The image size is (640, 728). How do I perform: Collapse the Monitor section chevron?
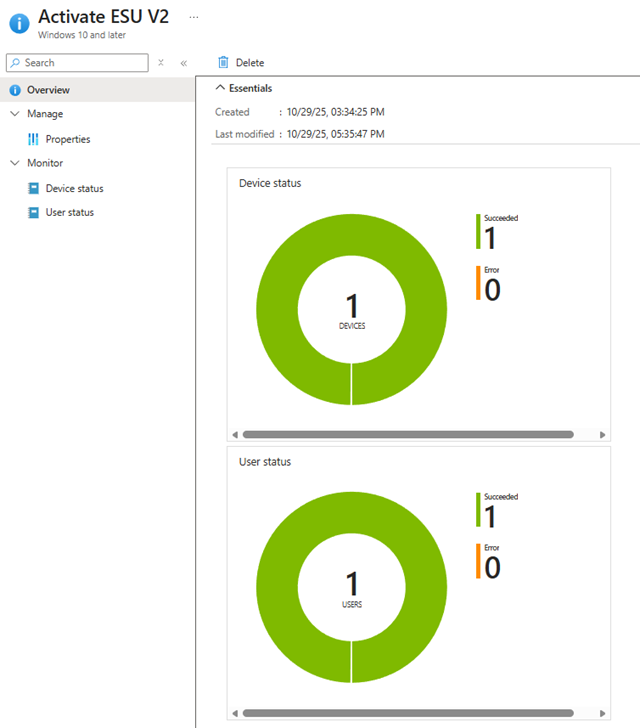(15, 163)
